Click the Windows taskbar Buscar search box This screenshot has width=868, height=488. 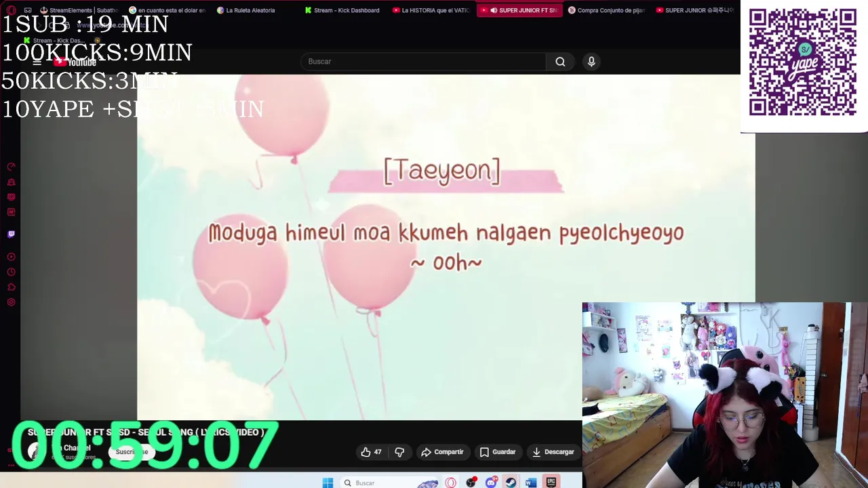390,483
